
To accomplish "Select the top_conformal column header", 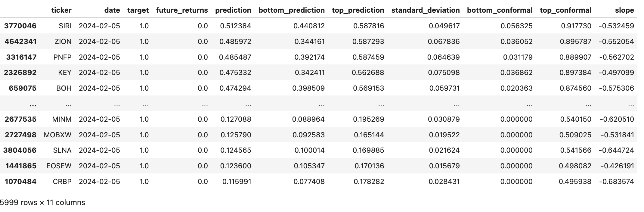I will pyautogui.click(x=565, y=10).
